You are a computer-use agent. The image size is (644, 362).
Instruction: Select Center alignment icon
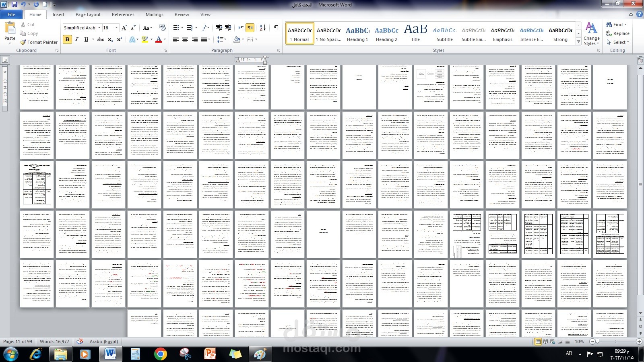185,39
